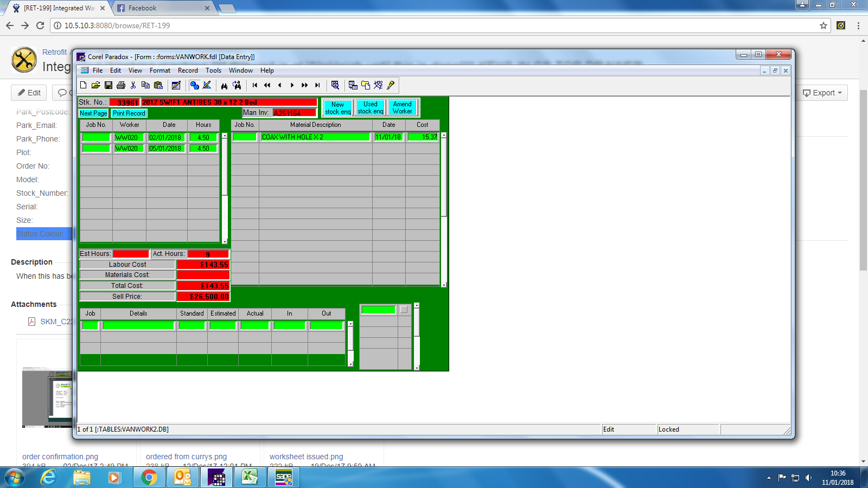Open the order confirmation.png attachment link
Image resolution: width=868 pixels, height=488 pixels.
[60, 457]
